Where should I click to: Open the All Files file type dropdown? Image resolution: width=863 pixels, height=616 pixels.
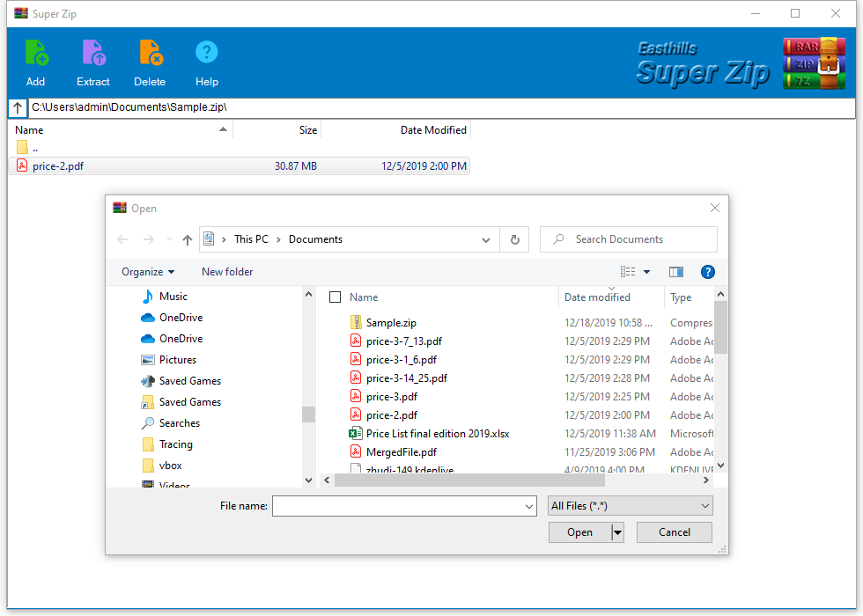coord(630,505)
